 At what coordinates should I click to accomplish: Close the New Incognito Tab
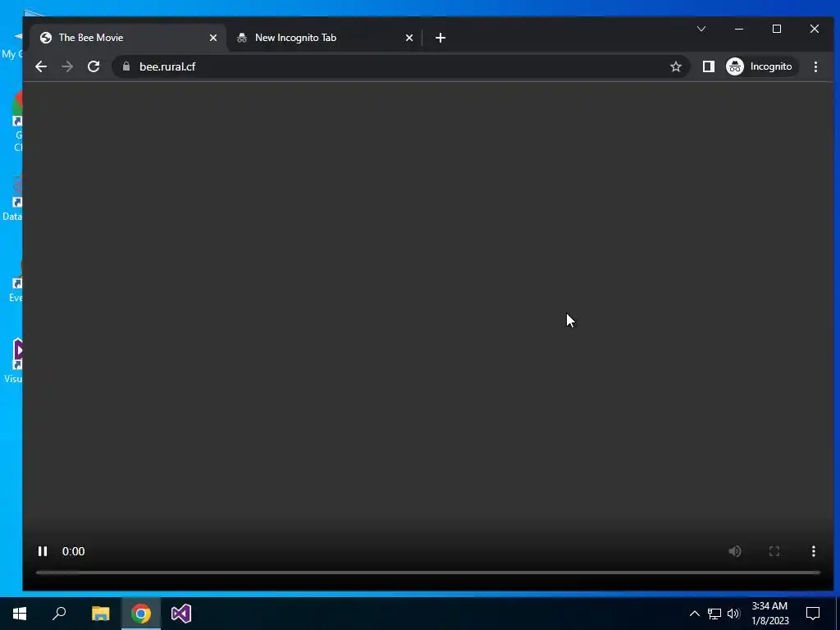(x=409, y=38)
